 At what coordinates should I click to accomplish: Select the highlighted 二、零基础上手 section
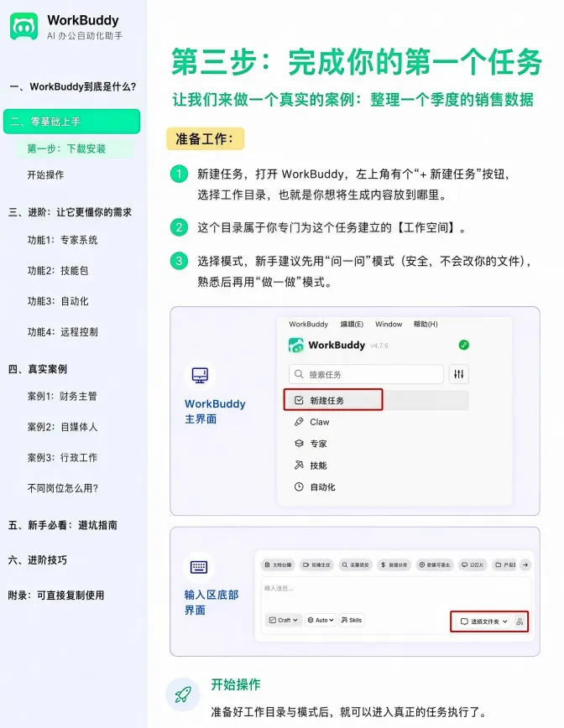(x=71, y=122)
